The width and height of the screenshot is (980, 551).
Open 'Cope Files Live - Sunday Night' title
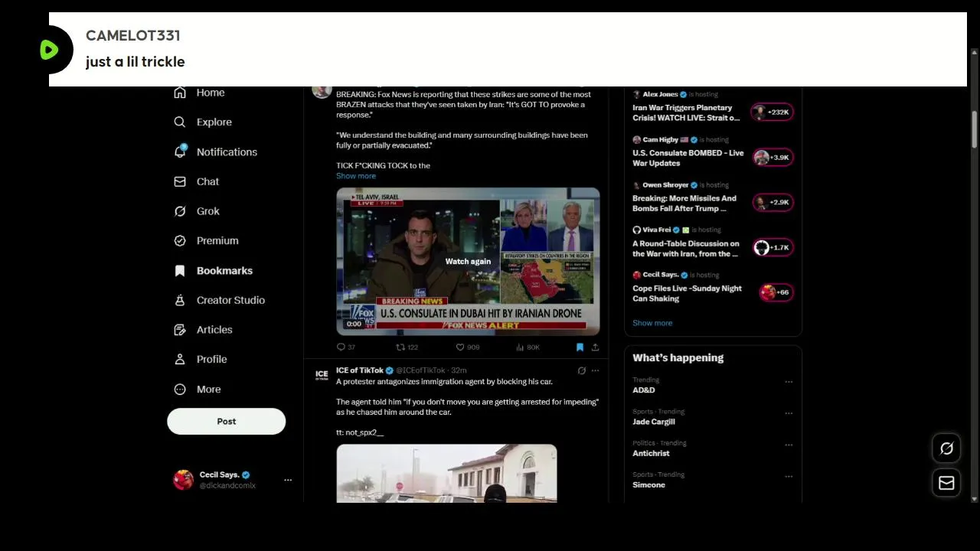click(687, 293)
